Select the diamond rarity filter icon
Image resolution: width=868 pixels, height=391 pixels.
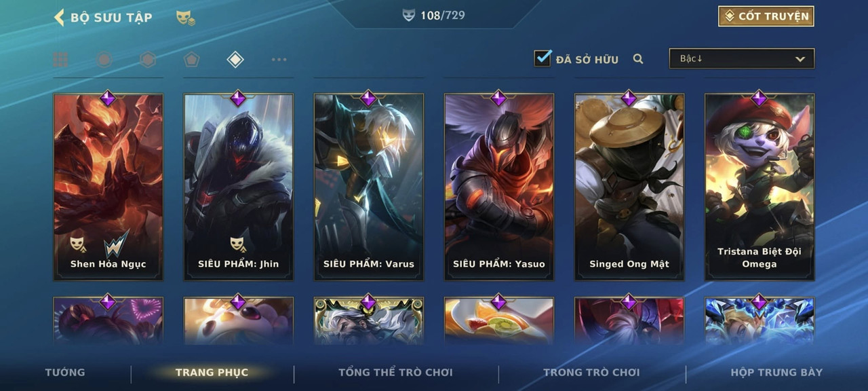[235, 60]
